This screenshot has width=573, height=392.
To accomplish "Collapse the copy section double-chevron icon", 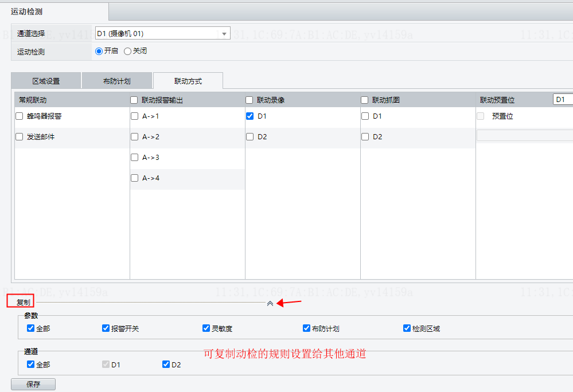I will point(270,303).
